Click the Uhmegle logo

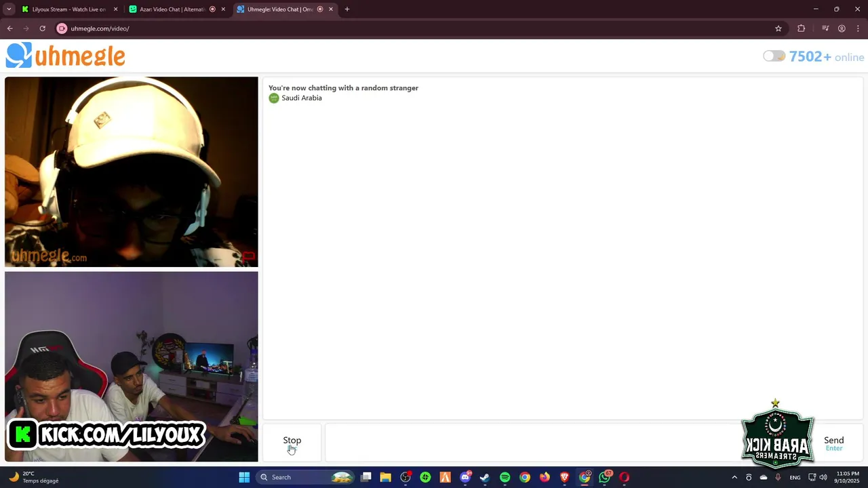pyautogui.click(x=66, y=56)
